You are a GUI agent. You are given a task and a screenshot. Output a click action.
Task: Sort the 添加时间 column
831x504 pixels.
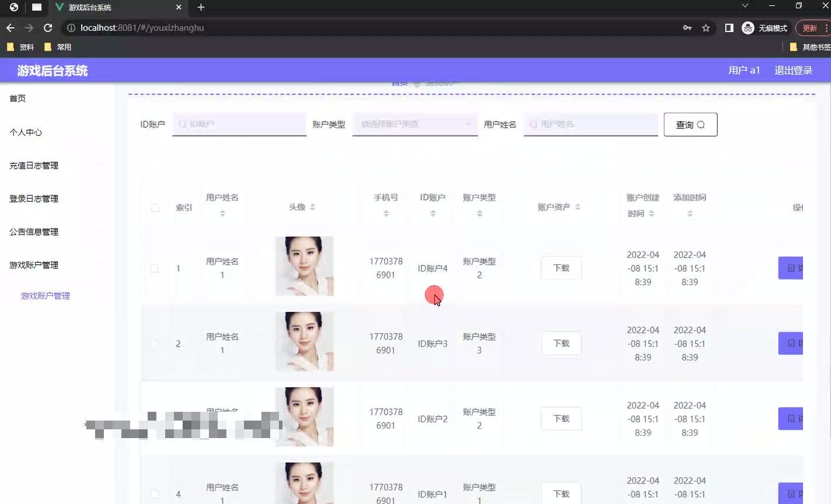(x=690, y=214)
